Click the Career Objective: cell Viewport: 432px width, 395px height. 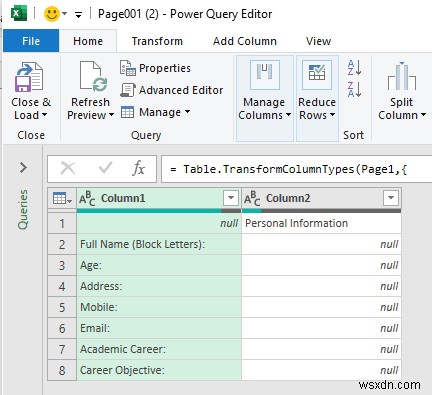coord(159,370)
